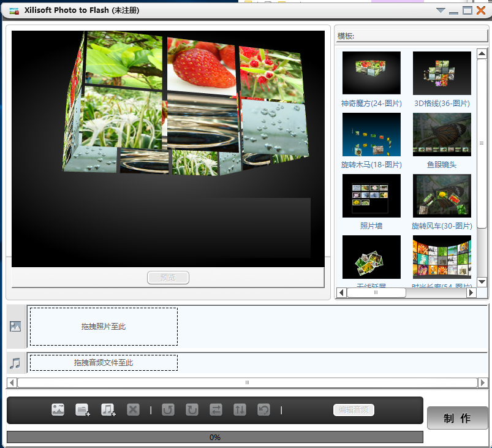Viewport: 492px width, 448px height.
Task: Rotate the photo counterclockwise
Action: point(168,410)
